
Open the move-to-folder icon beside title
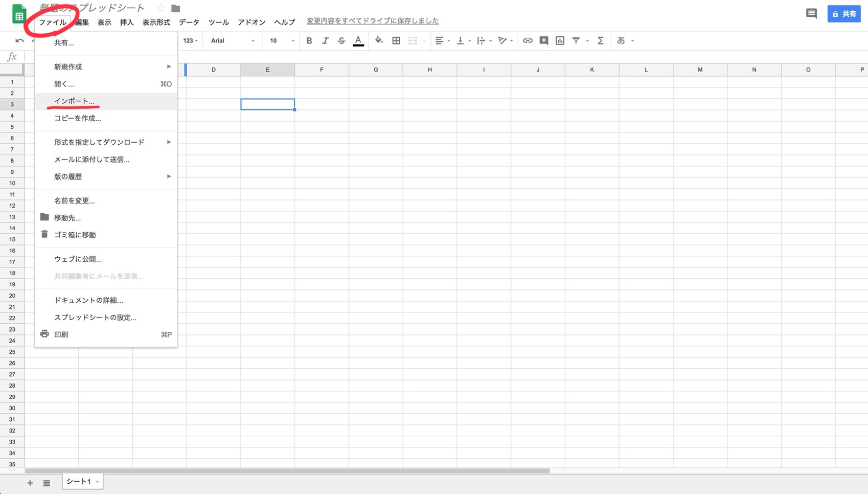pos(175,8)
